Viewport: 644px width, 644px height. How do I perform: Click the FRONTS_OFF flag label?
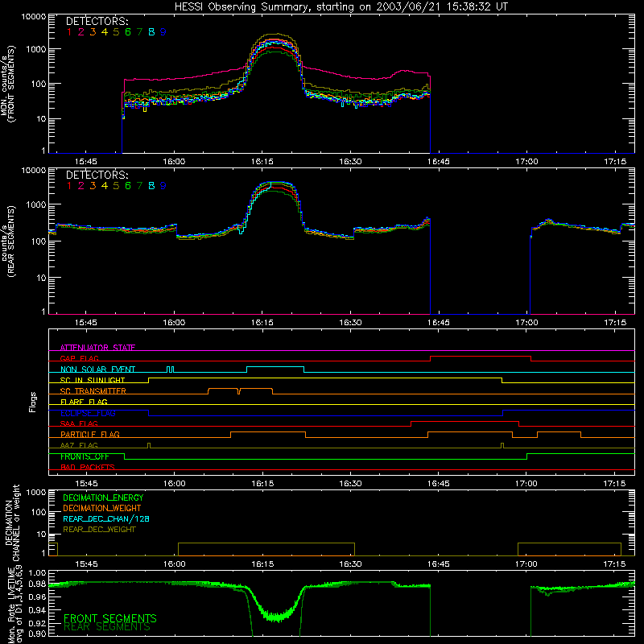point(85,456)
